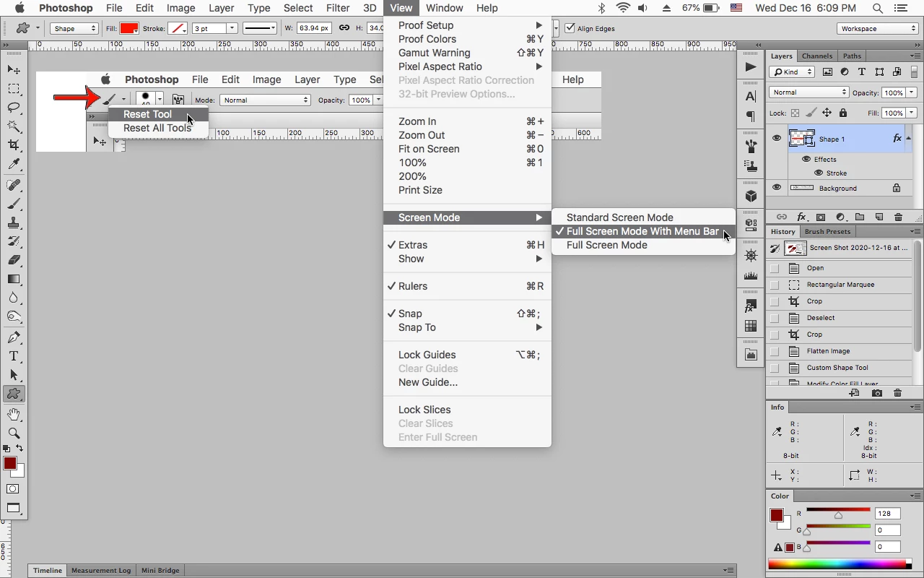Open the 3D panel cube icon

pos(751,197)
